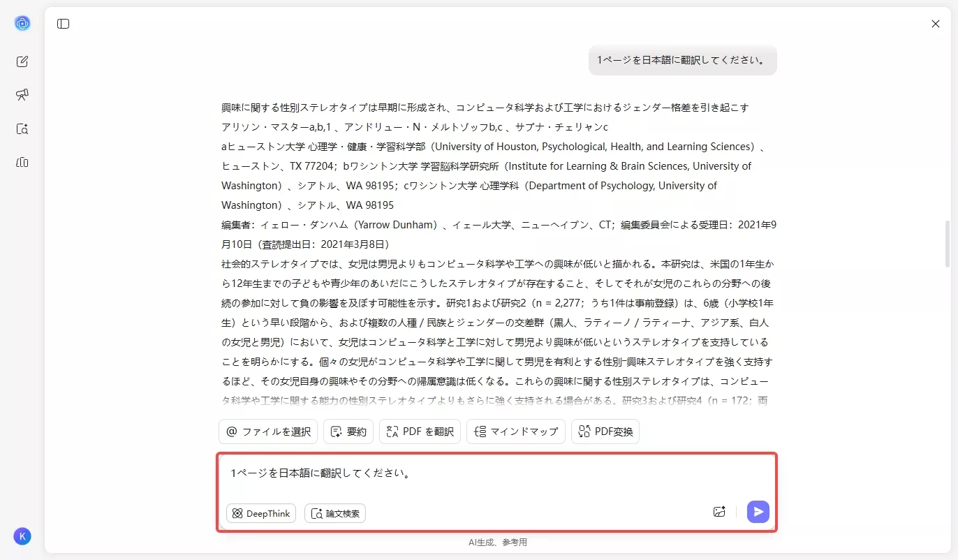
Task: Open document search from the sidebar
Action: (22, 128)
